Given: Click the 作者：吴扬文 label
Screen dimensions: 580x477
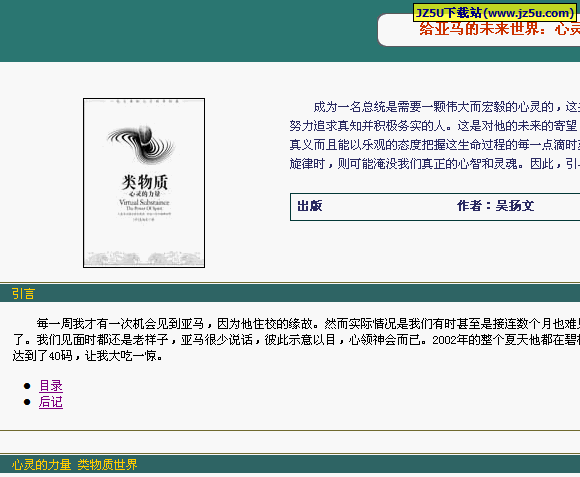Looking at the screenshot, I should [495, 206].
